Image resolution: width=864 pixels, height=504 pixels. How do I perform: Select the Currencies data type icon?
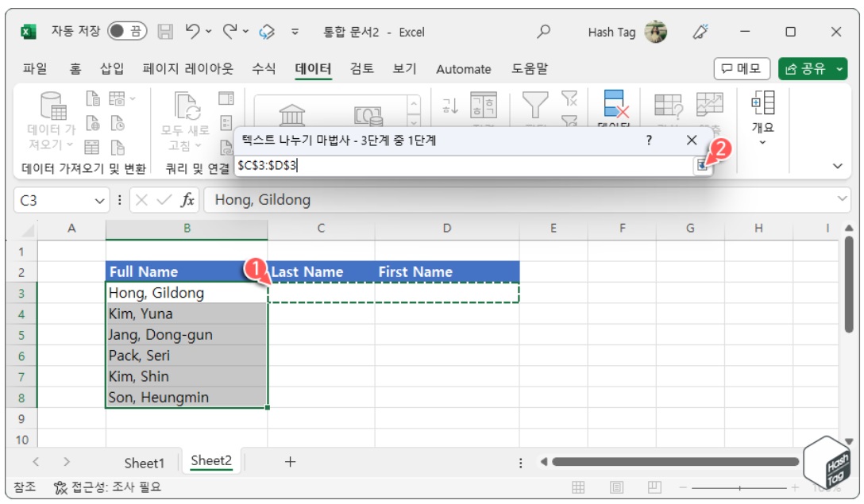click(x=368, y=115)
